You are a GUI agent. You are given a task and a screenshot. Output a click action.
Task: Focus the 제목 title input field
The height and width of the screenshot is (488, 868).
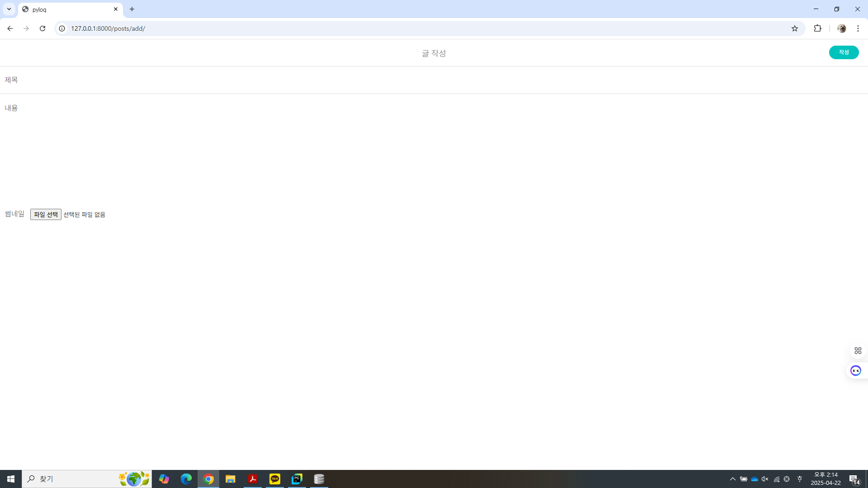(x=434, y=80)
